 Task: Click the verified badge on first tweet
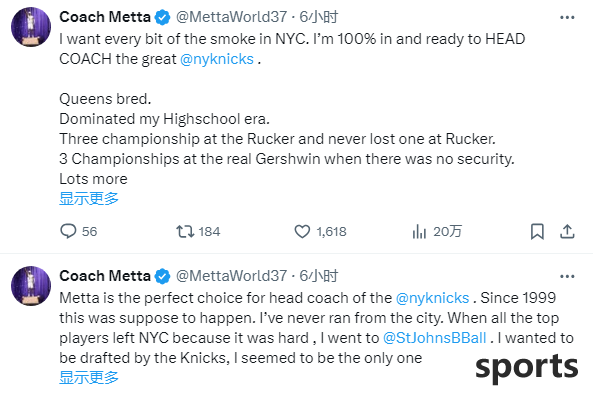(x=163, y=17)
